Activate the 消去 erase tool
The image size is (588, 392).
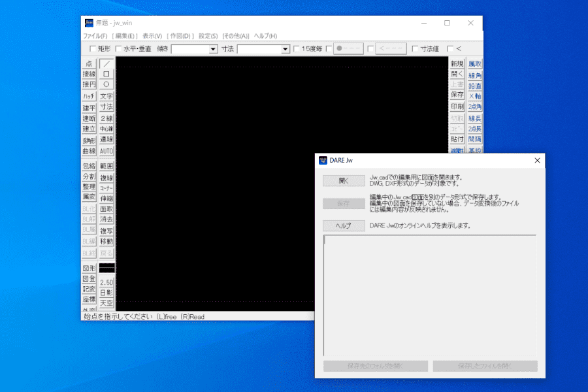click(106, 219)
